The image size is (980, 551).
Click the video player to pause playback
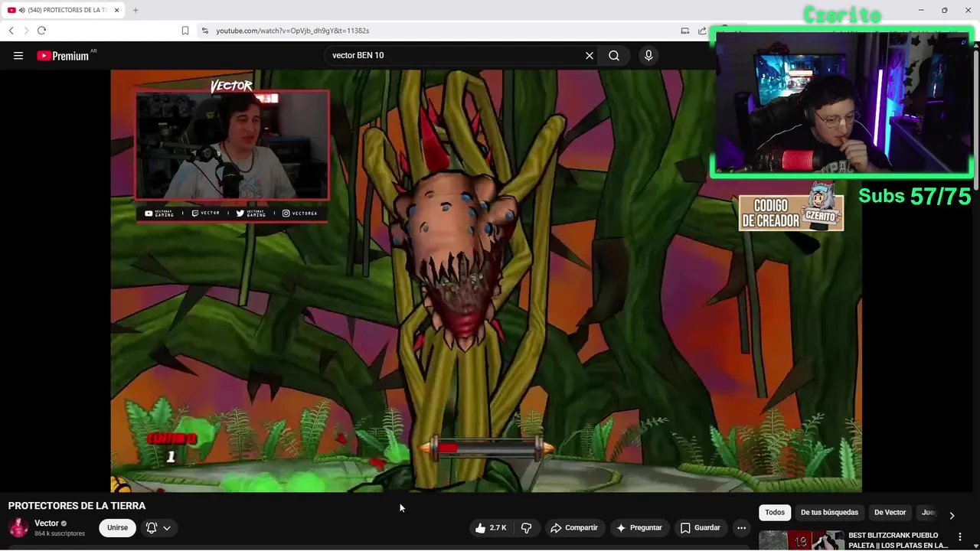click(x=486, y=281)
